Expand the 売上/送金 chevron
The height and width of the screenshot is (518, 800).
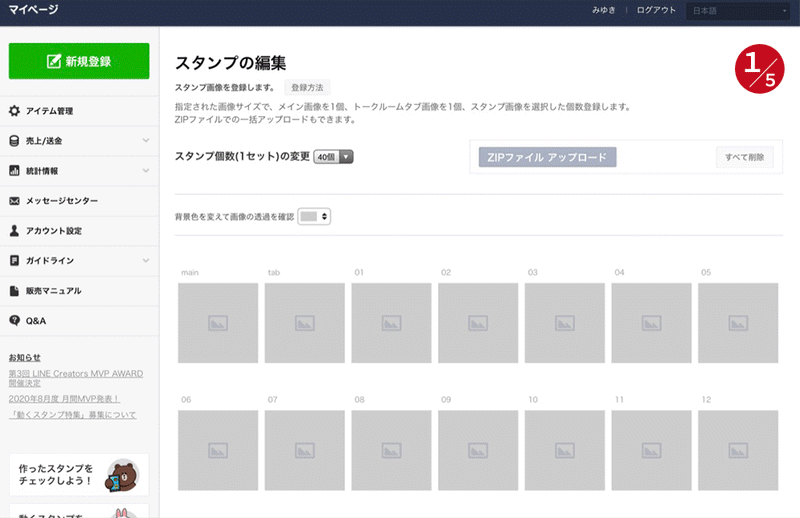click(146, 140)
